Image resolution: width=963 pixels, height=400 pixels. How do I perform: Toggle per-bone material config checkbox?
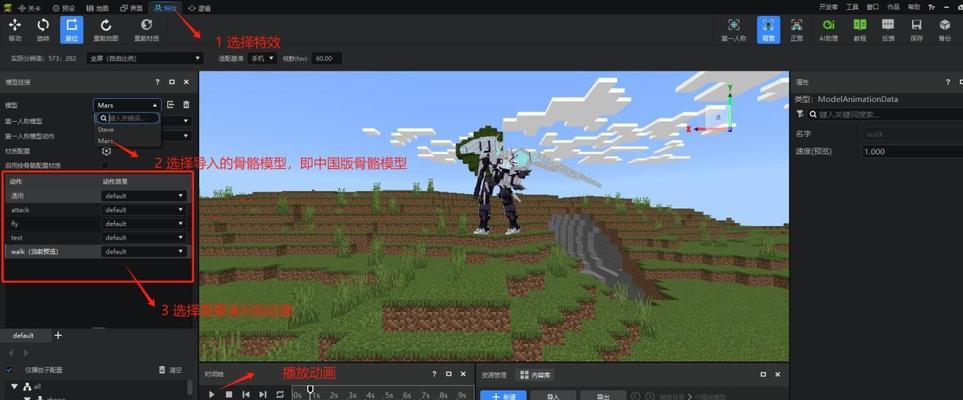[x=105, y=165]
